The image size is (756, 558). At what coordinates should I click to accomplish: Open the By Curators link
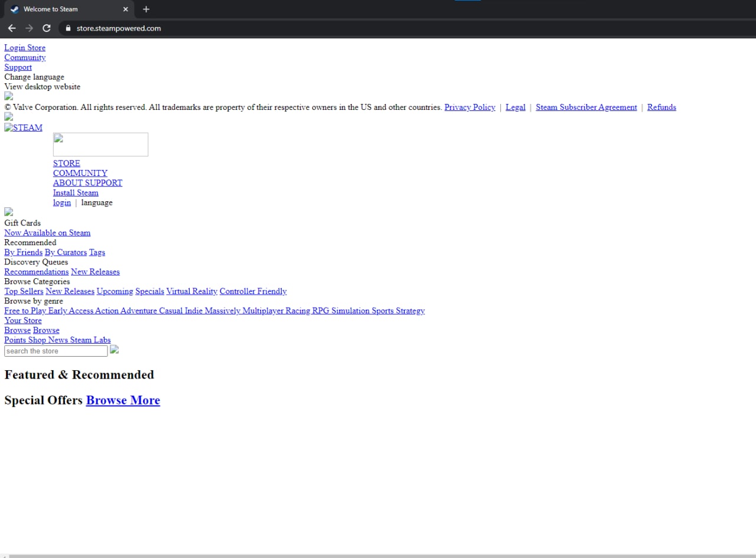(x=66, y=252)
